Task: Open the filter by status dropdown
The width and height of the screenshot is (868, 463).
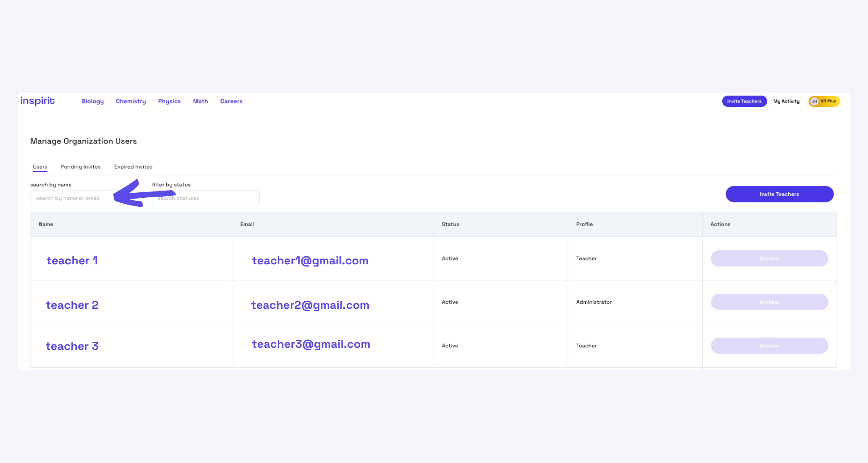Action: pos(206,198)
